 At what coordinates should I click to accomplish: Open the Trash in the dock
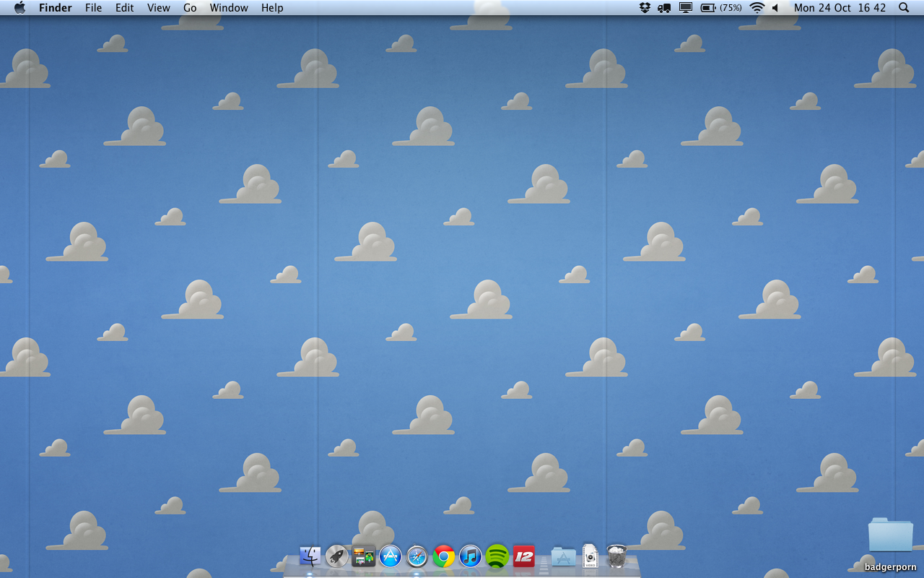point(616,556)
